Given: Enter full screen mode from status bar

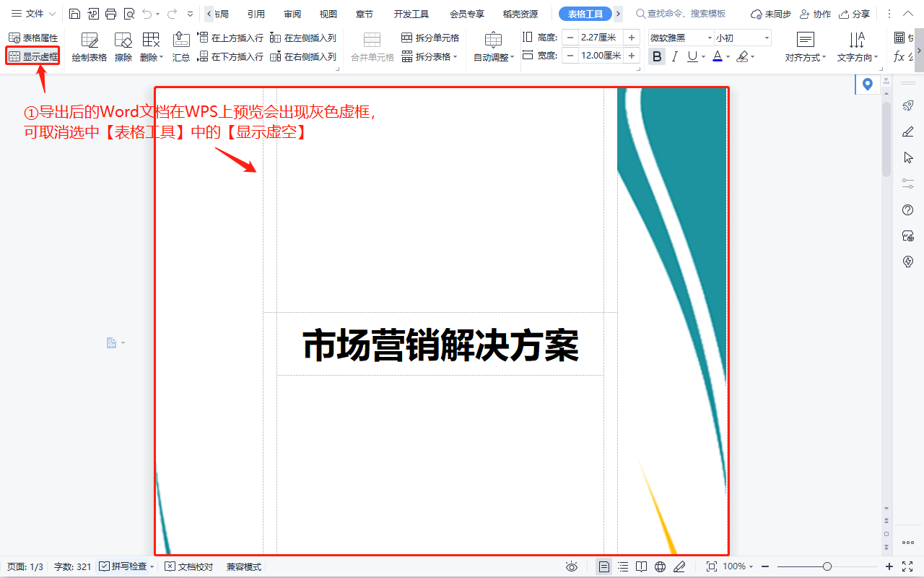Looking at the screenshot, I should click(908, 566).
